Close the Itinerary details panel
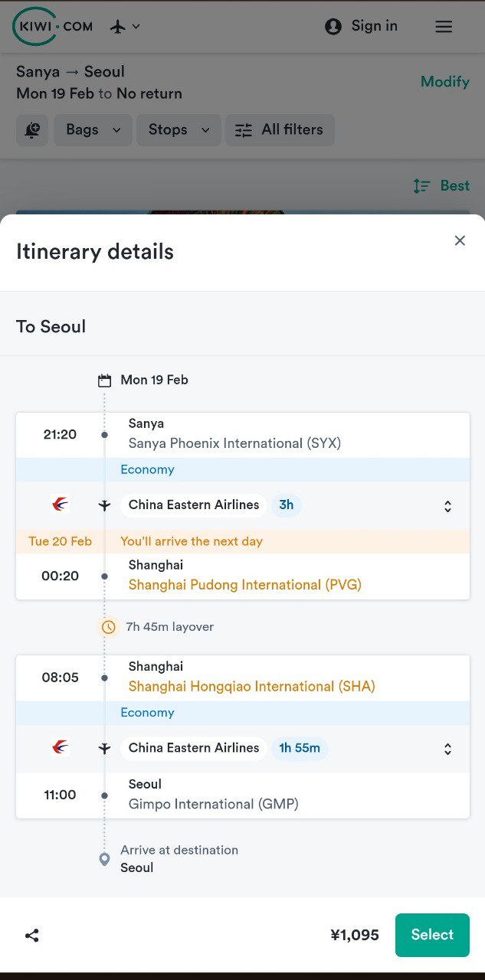This screenshot has height=980, width=485. 460,240
